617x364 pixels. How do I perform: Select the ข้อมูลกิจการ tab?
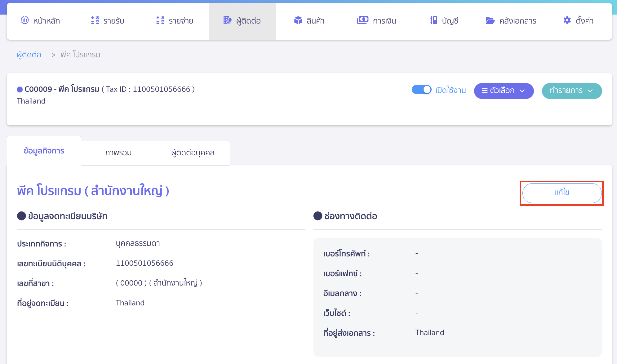click(44, 151)
